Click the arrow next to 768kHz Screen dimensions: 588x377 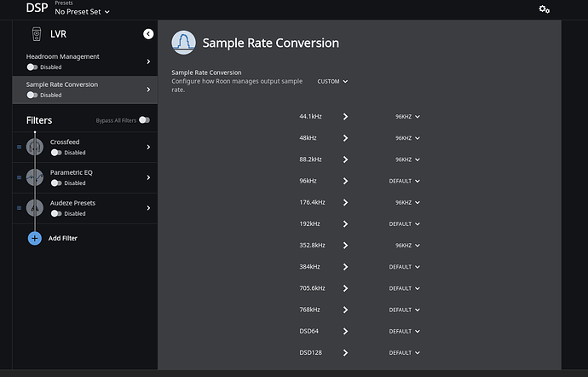[x=345, y=310]
